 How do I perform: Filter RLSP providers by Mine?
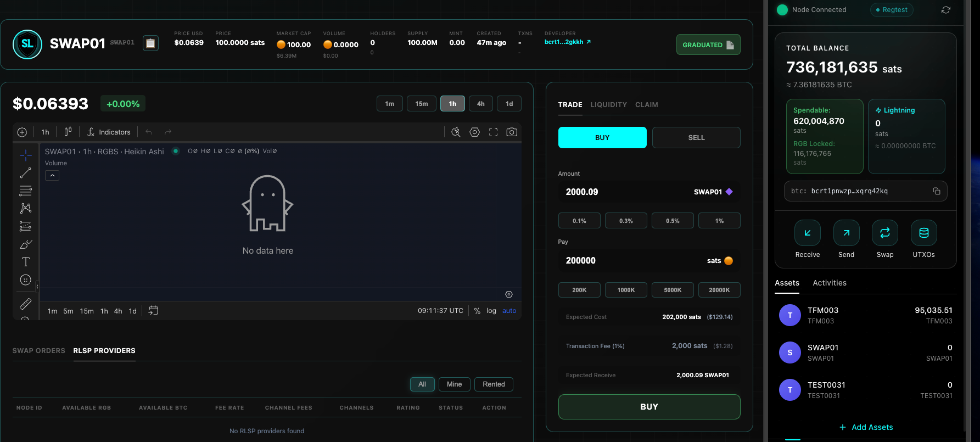(454, 384)
